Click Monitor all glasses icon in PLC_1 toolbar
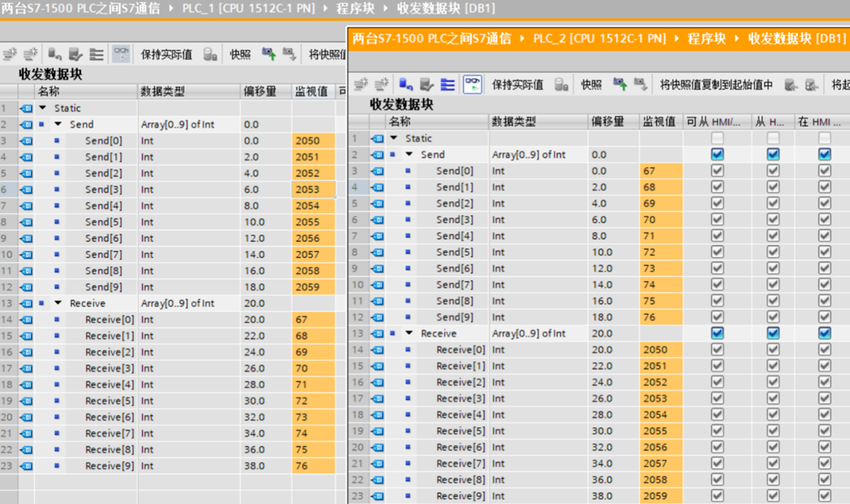The height and width of the screenshot is (504, 850). tap(121, 54)
